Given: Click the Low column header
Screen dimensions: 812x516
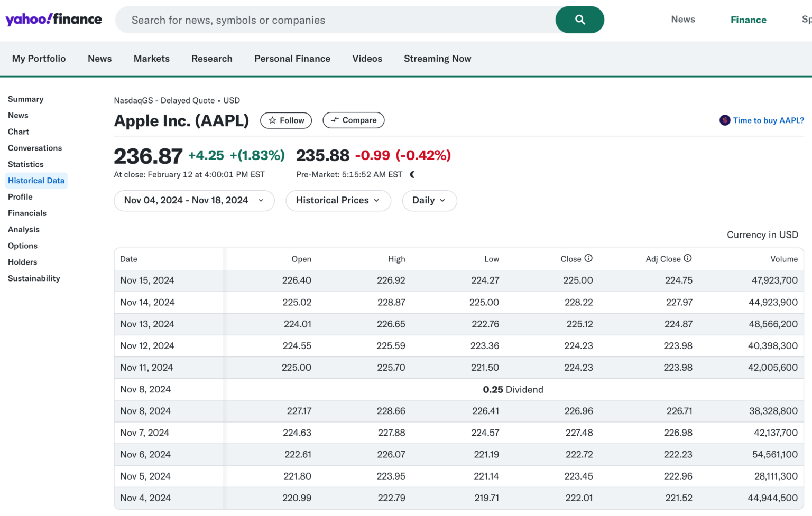Looking at the screenshot, I should (x=492, y=259).
